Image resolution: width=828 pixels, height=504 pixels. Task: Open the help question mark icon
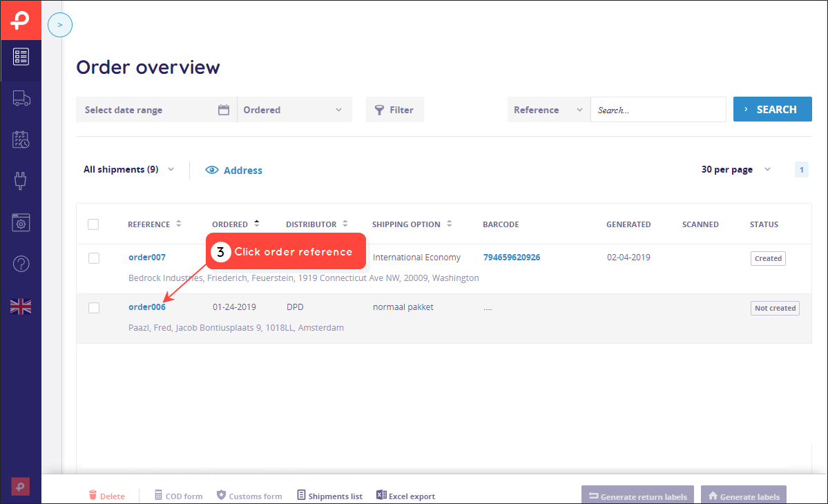(21, 263)
